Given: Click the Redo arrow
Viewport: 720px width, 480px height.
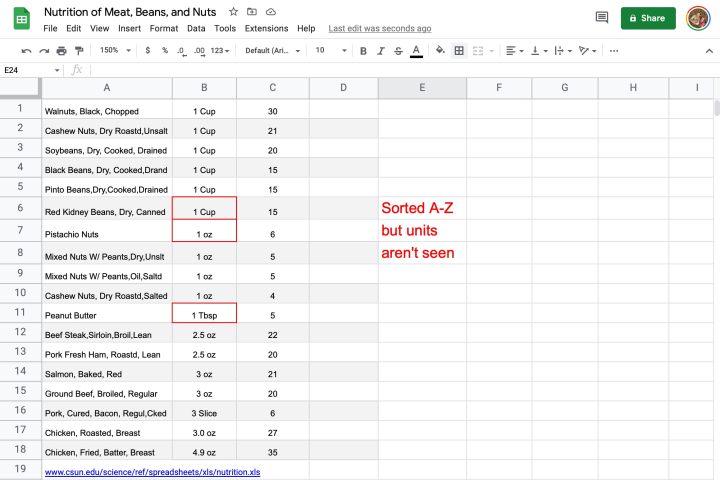Looking at the screenshot, I should coord(44,51).
